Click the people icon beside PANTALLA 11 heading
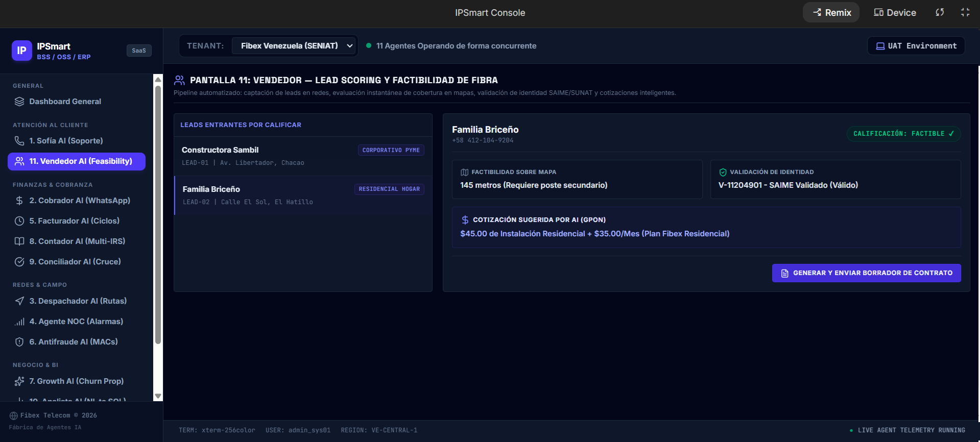980x442 pixels. [x=179, y=80]
